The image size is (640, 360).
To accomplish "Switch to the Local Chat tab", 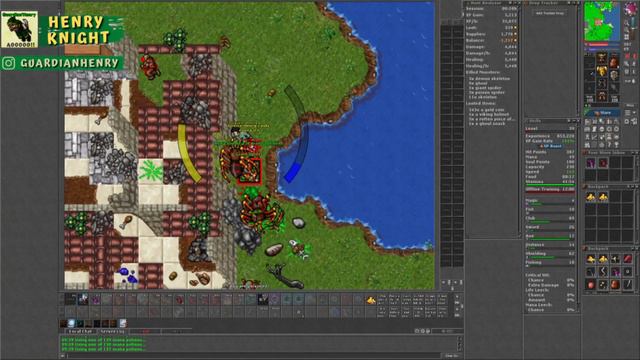I will [80, 331].
